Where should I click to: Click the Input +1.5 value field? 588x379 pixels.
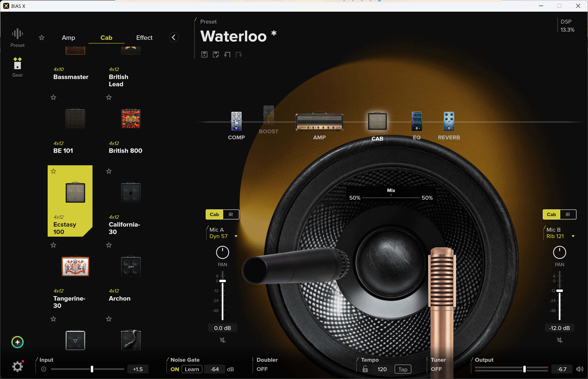[138, 369]
